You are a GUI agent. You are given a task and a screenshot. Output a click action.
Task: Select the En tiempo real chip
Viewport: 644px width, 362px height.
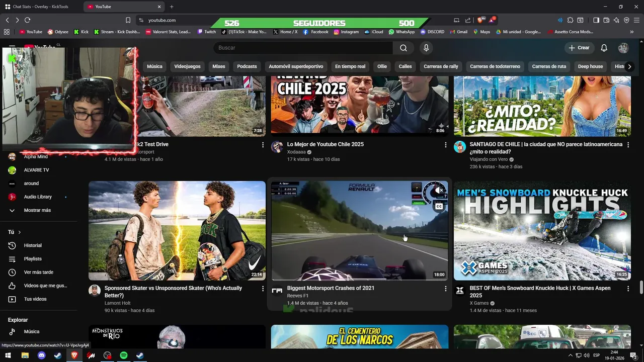350,66
